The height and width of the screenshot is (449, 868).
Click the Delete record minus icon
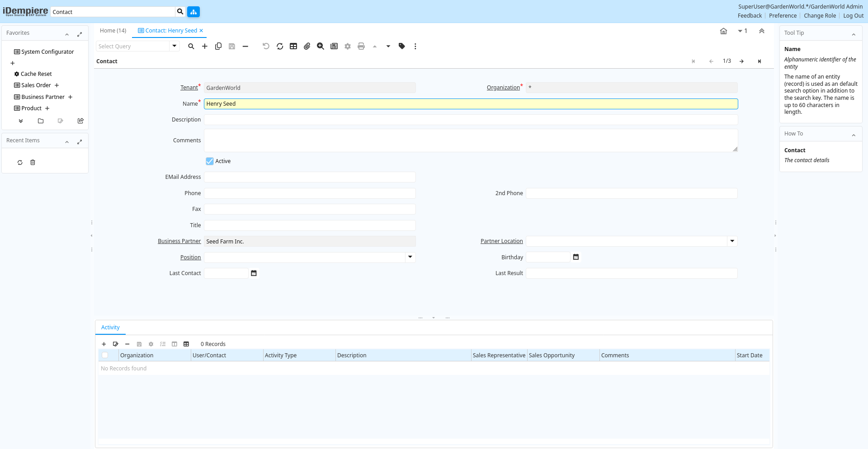coord(245,46)
